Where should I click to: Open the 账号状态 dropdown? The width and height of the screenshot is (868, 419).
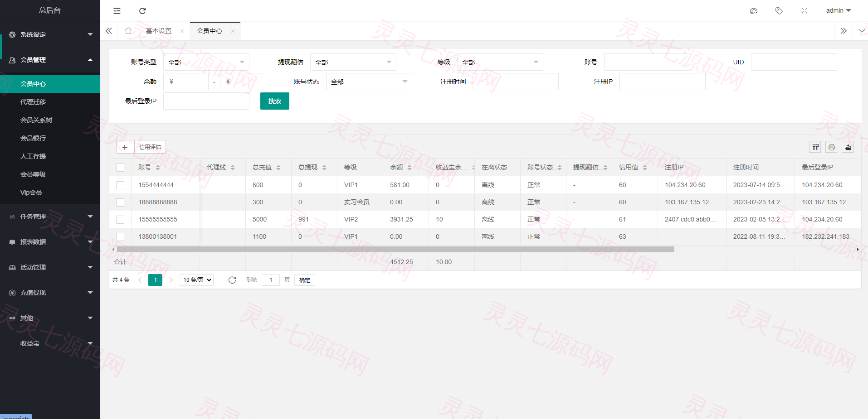pyautogui.click(x=369, y=82)
